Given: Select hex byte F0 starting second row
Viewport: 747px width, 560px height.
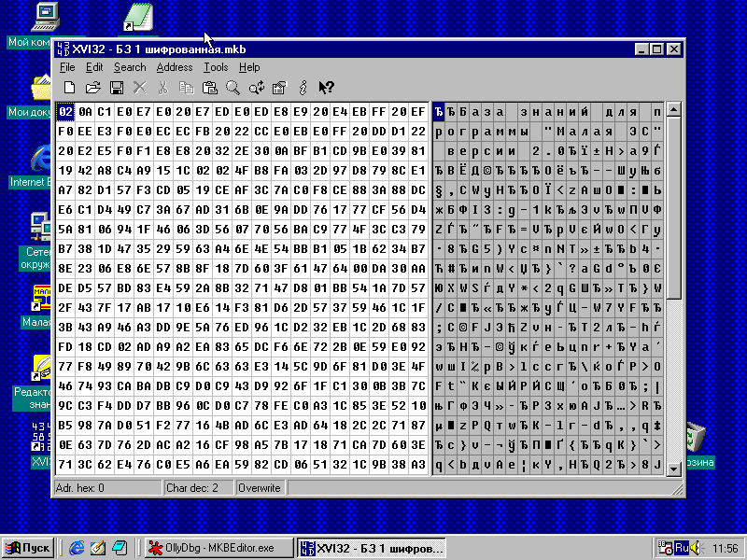Looking at the screenshot, I should point(65,132).
